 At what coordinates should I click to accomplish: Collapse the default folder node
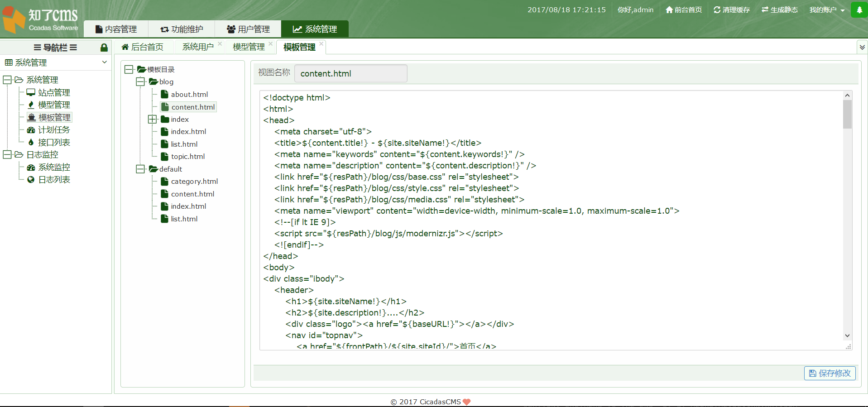coord(140,169)
